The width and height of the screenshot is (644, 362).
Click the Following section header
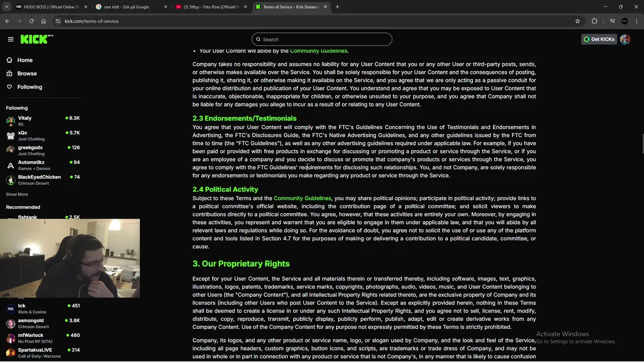pos(17,108)
